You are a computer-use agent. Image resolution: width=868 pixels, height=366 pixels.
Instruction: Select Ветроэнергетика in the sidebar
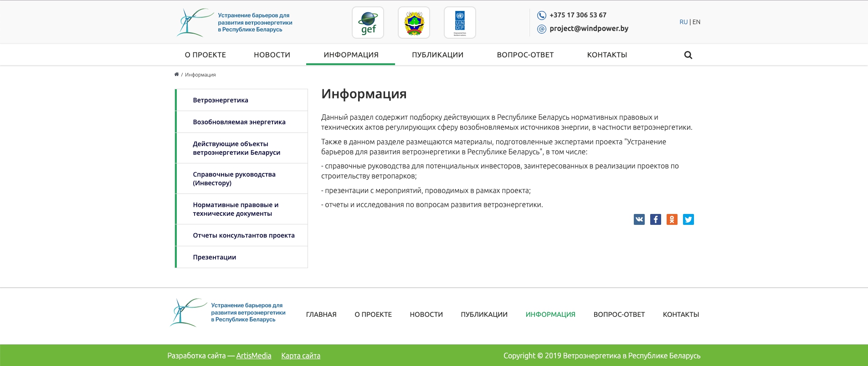221,100
